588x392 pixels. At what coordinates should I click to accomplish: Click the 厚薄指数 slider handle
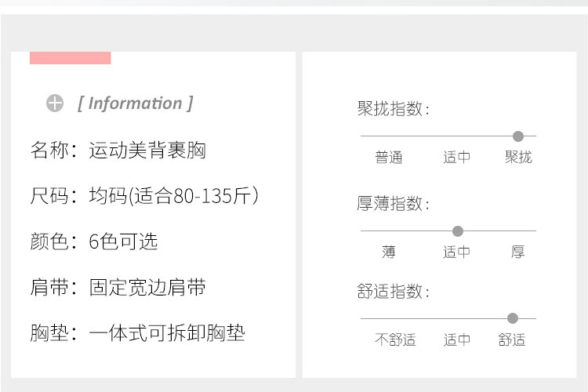[458, 231]
